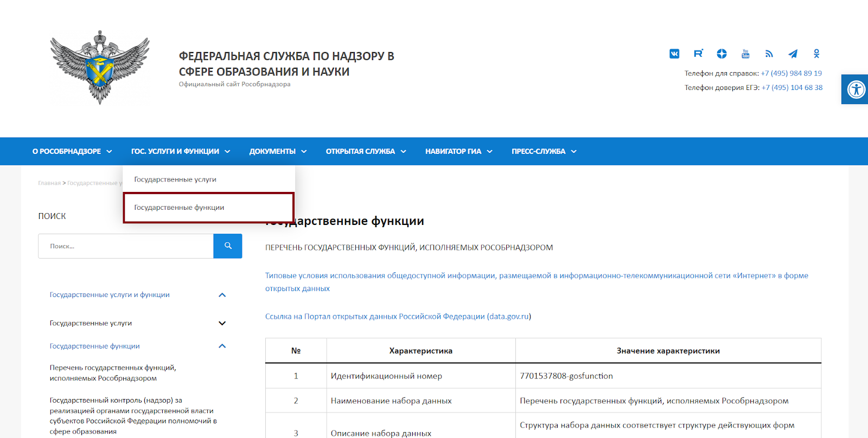
Task: Open the accessibility tools button
Action: (x=856, y=89)
